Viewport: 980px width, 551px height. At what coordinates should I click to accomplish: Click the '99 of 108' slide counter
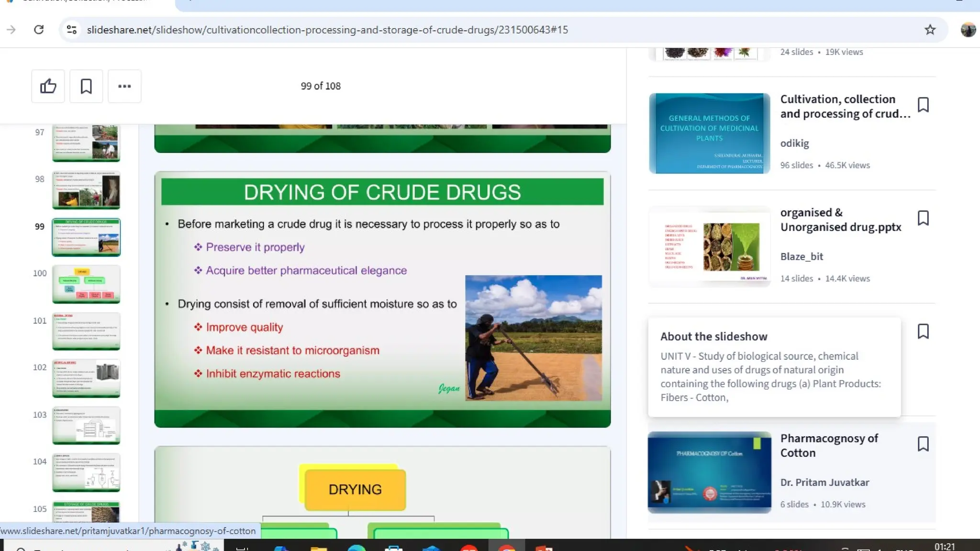pos(321,86)
